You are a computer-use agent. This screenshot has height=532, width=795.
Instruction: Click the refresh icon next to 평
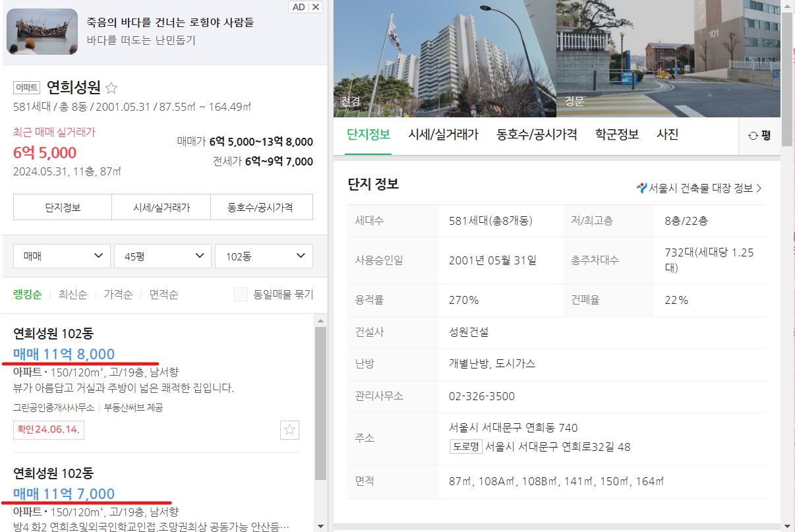point(753,136)
